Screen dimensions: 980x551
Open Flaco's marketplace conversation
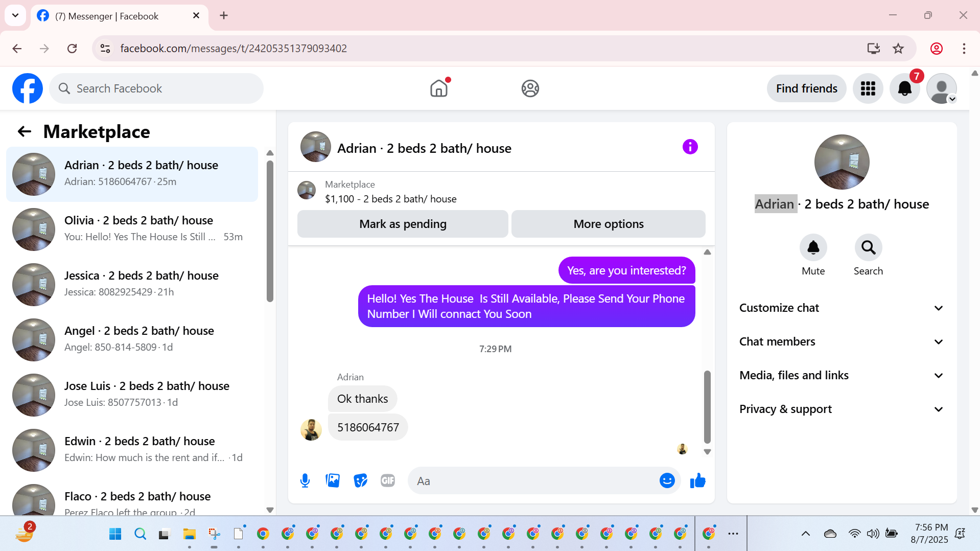pyautogui.click(x=132, y=497)
